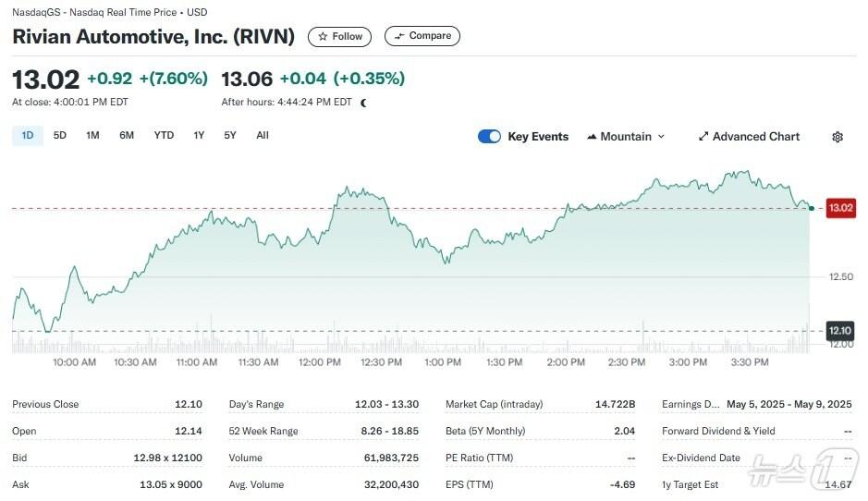The width and height of the screenshot is (868, 501).
Task: Select the 1M range tab
Action: pos(92,136)
